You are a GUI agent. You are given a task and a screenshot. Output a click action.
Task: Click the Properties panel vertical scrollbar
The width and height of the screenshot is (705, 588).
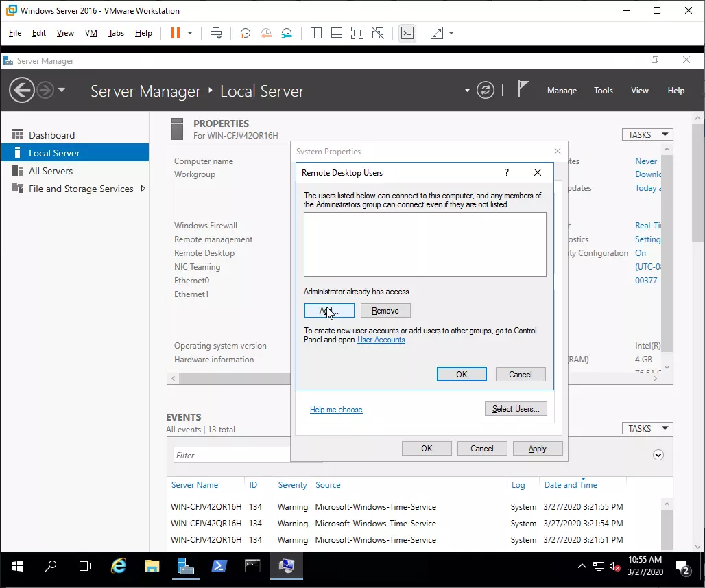[x=667, y=254]
